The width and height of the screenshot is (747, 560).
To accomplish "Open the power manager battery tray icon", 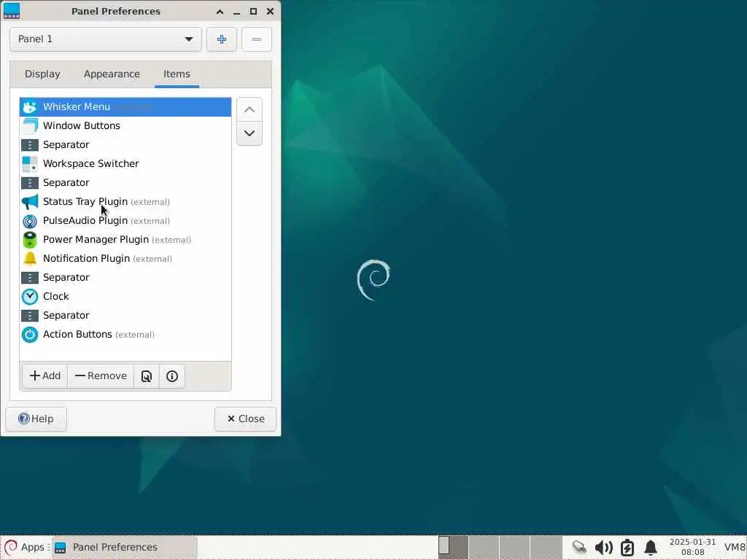I will [627, 548].
